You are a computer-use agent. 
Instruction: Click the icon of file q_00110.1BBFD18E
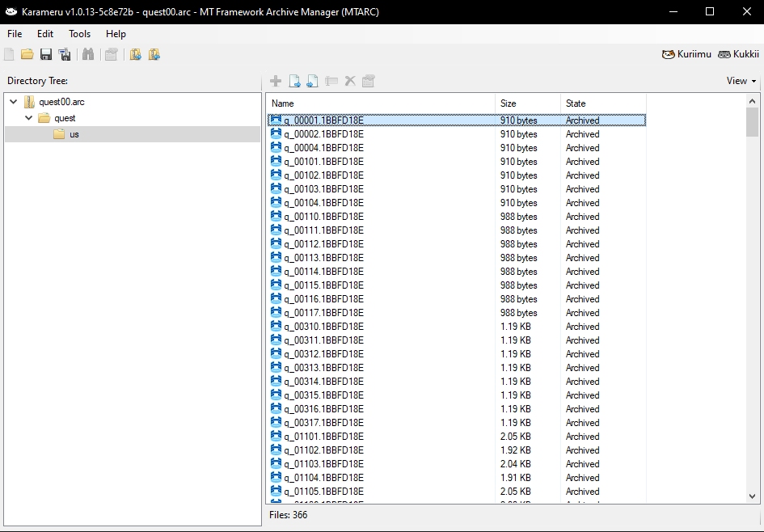coord(276,217)
